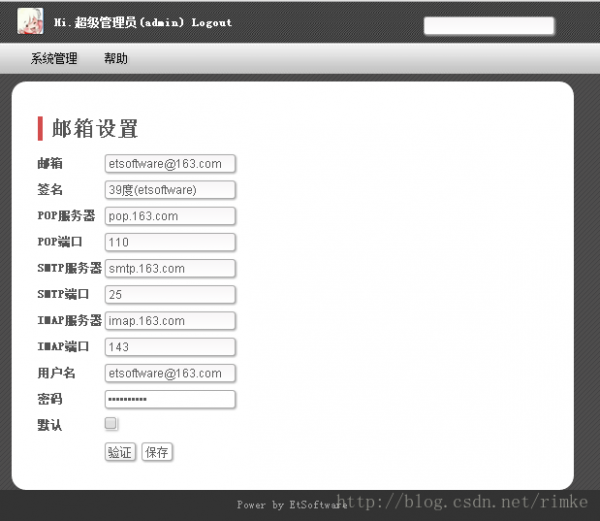600x521 pixels.
Task: Click the SMTP端口 field showing 25
Action: pos(170,295)
